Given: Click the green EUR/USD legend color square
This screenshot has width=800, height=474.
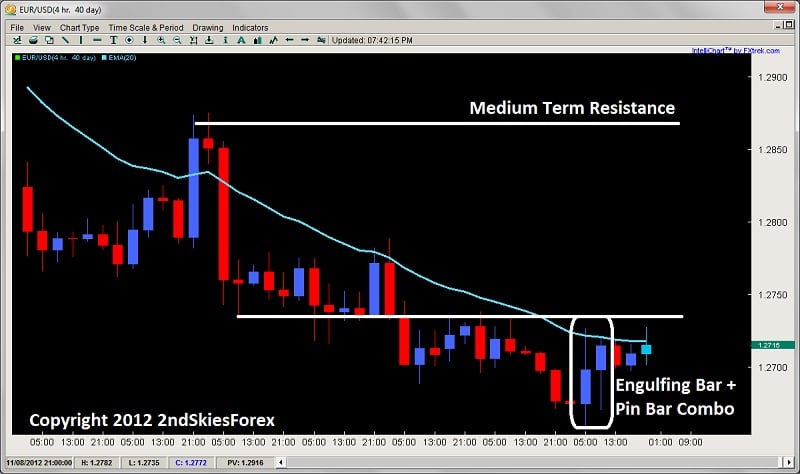Looking at the screenshot, I should [17, 58].
